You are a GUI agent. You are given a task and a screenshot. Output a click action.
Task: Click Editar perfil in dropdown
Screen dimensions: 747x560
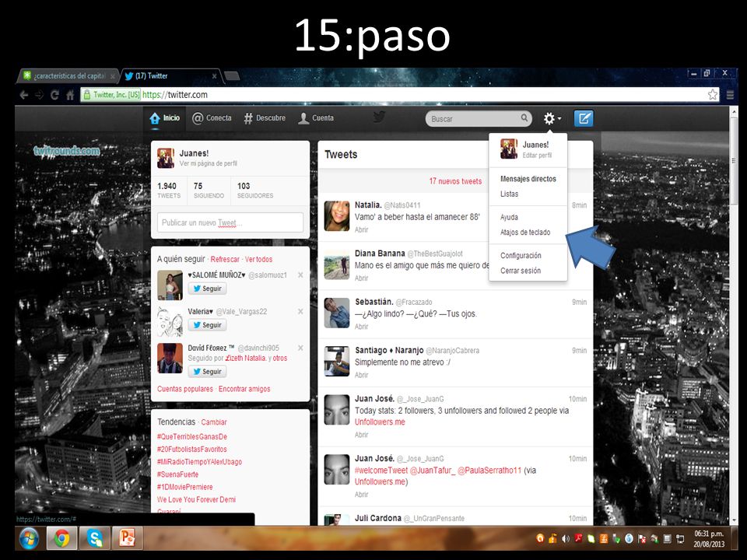pos(537,156)
